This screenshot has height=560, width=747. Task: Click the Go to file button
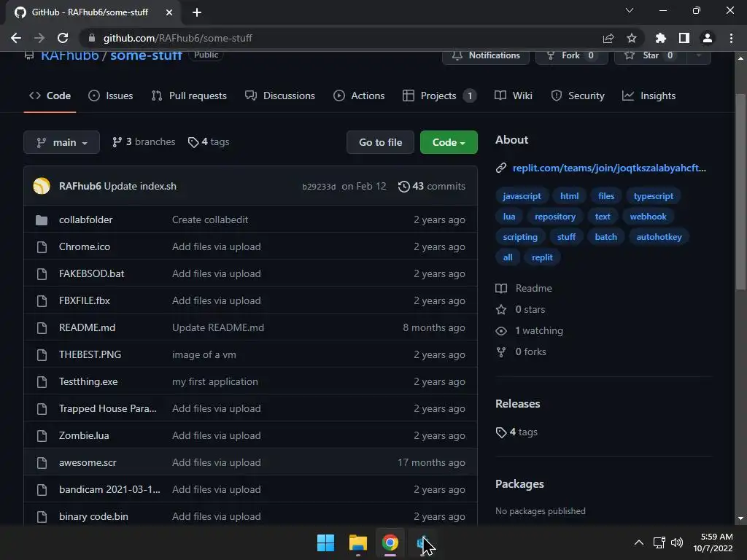(x=380, y=142)
